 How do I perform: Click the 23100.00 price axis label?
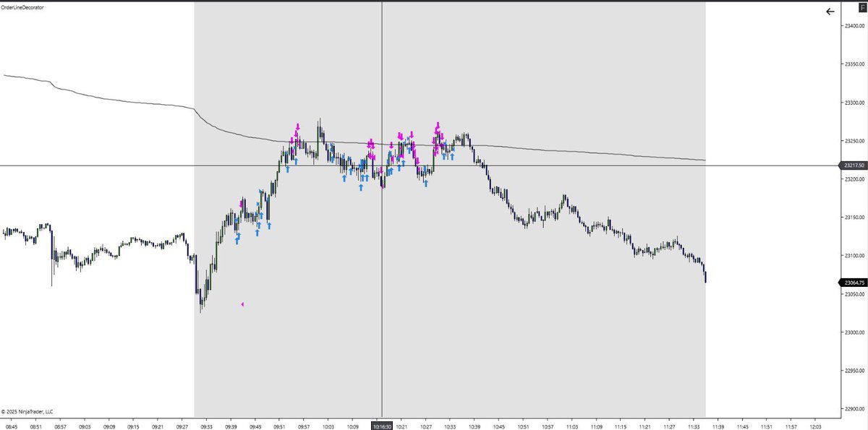click(x=856, y=257)
